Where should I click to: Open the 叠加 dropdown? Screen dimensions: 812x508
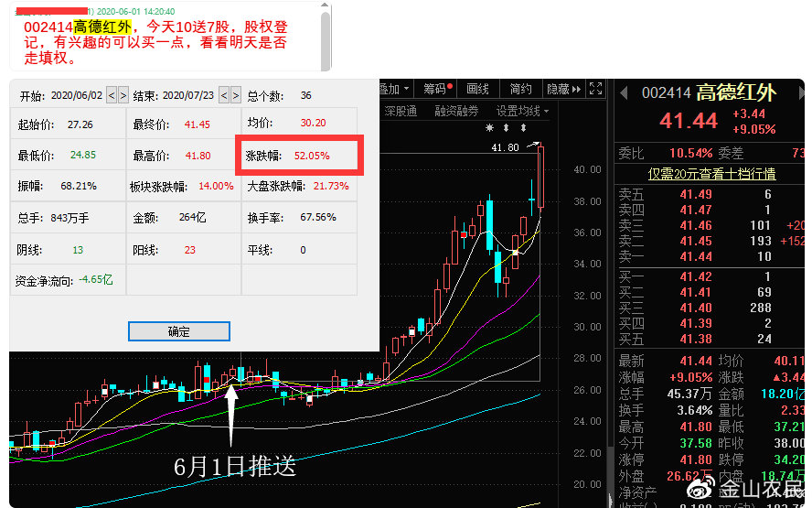click(395, 89)
